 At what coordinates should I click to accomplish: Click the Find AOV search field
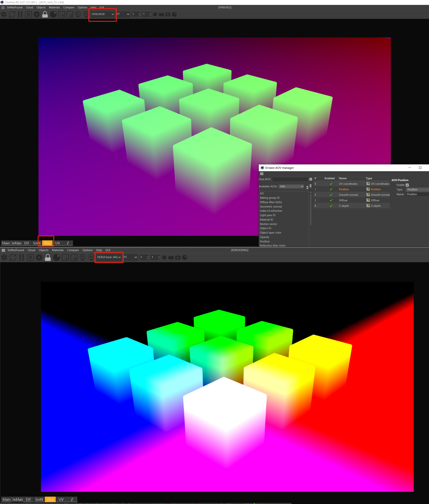290,179
